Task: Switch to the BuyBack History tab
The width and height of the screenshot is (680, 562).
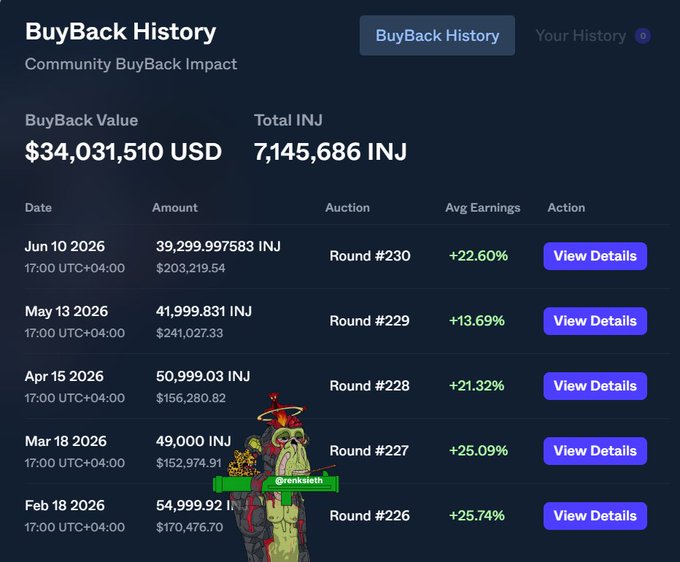Action: 437,36
